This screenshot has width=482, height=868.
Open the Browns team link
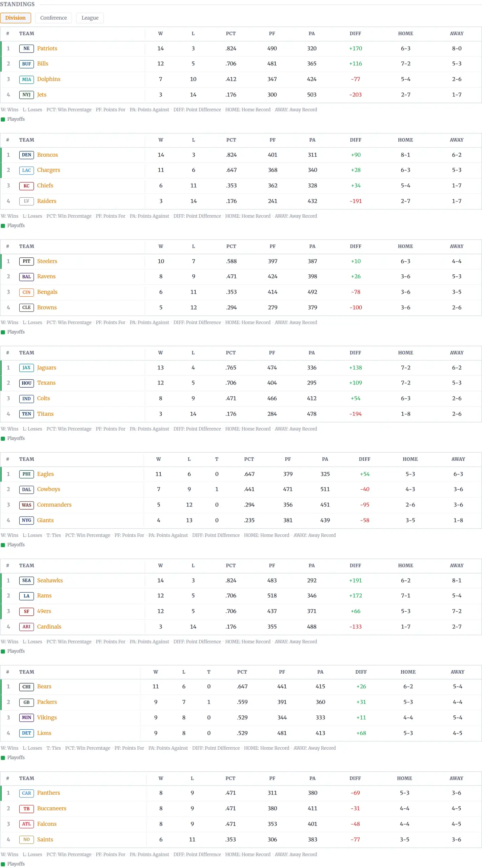tap(47, 308)
